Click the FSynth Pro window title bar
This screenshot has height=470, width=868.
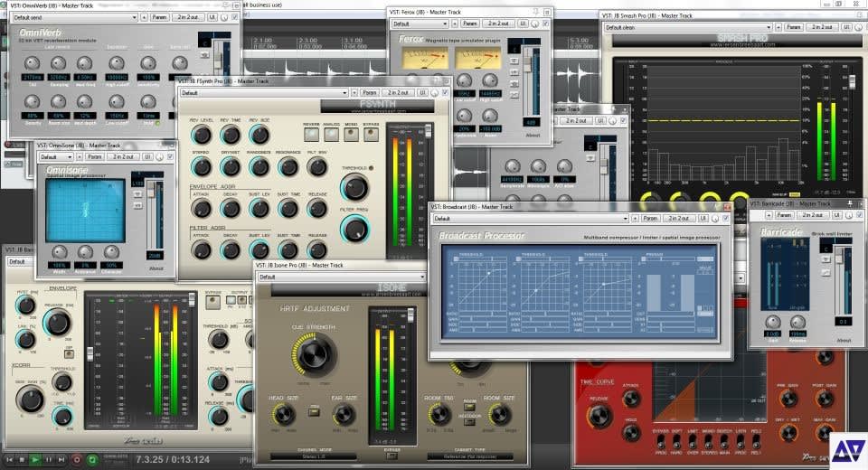pyautogui.click(x=271, y=80)
